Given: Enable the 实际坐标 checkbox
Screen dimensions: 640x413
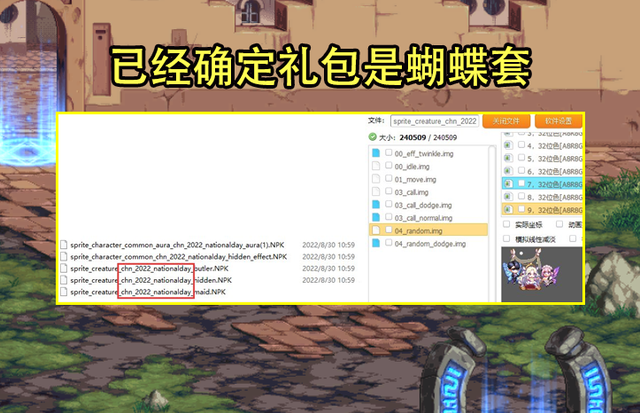Looking at the screenshot, I should pos(506,225).
